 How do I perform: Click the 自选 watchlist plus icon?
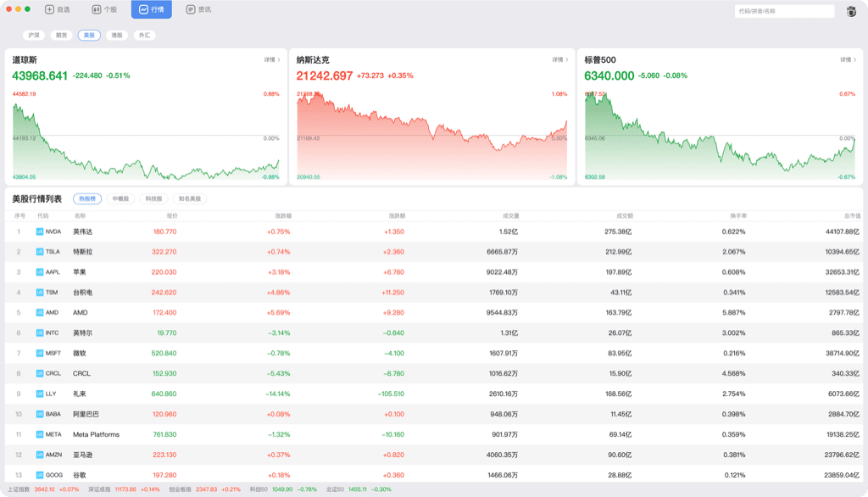[49, 9]
